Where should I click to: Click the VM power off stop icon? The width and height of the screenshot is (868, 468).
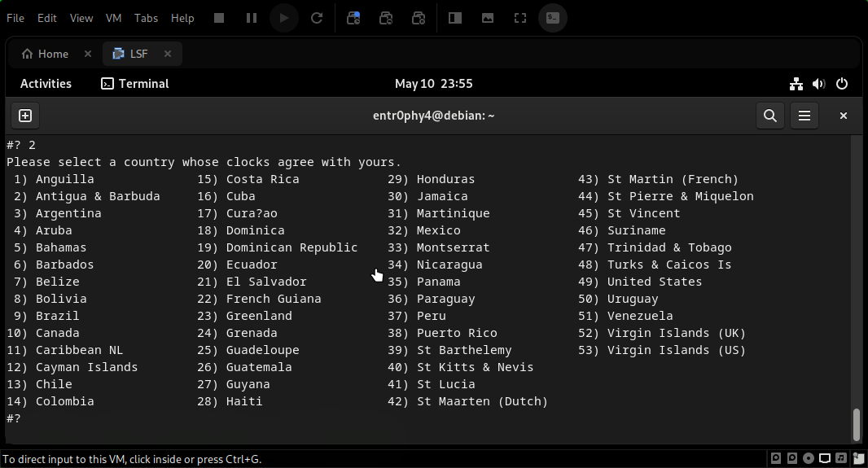pyautogui.click(x=218, y=17)
